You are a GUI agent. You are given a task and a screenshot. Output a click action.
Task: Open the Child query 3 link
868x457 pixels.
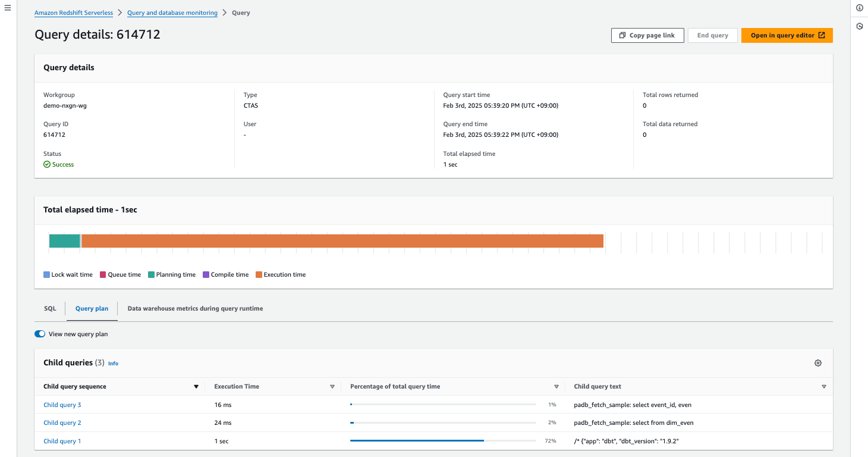62,405
